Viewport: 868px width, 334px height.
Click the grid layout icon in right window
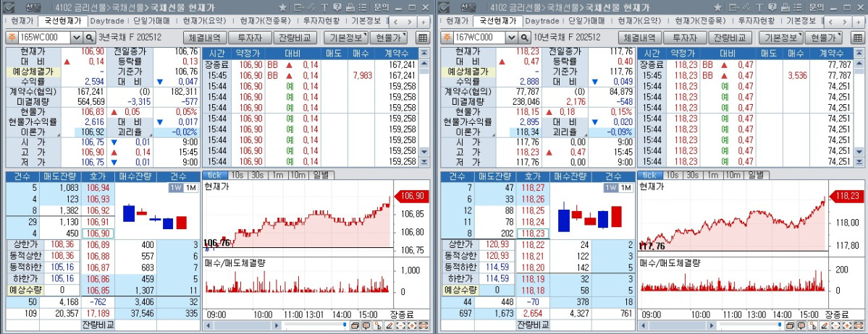[857, 38]
